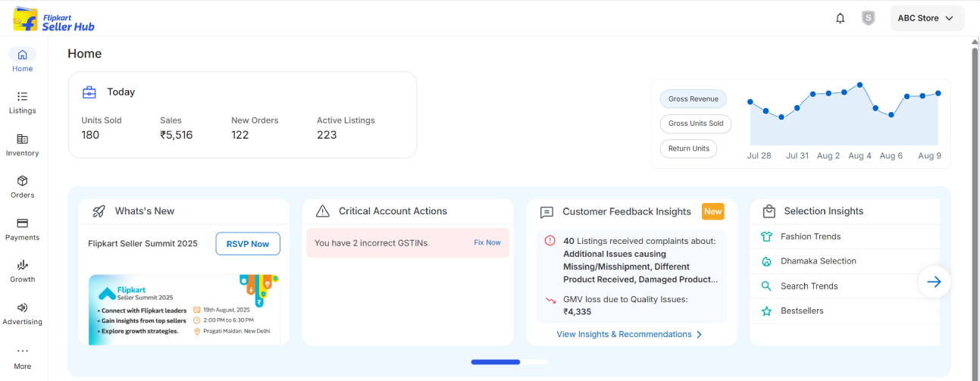Image resolution: width=980 pixels, height=381 pixels.
Task: Click Fix Now for incorrect GSTINs
Action: (487, 242)
